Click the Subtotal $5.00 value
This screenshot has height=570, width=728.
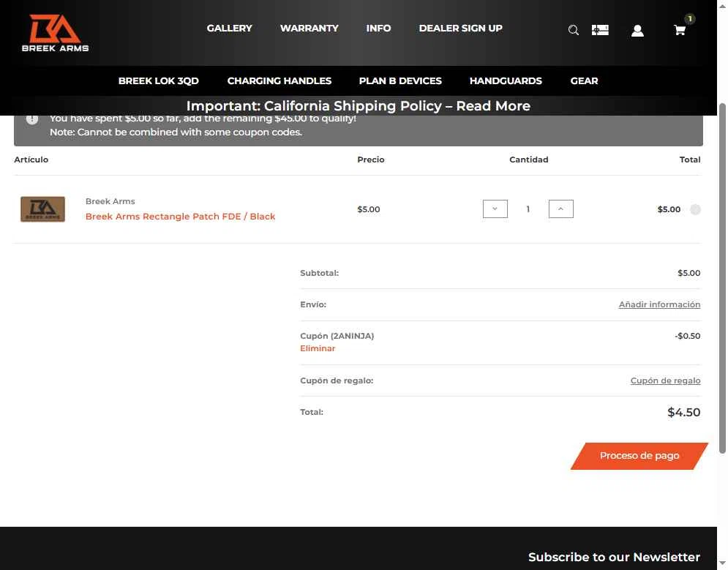[689, 273]
